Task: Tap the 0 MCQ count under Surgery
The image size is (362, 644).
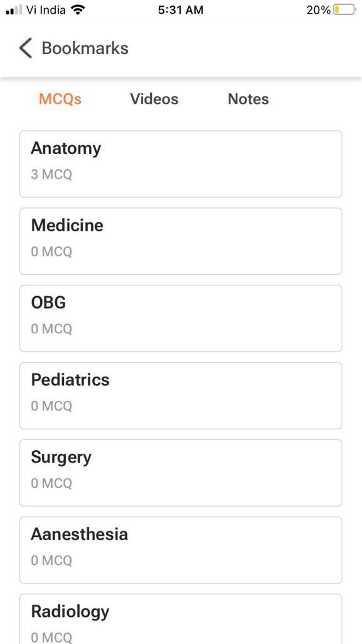Action: pyautogui.click(x=51, y=483)
